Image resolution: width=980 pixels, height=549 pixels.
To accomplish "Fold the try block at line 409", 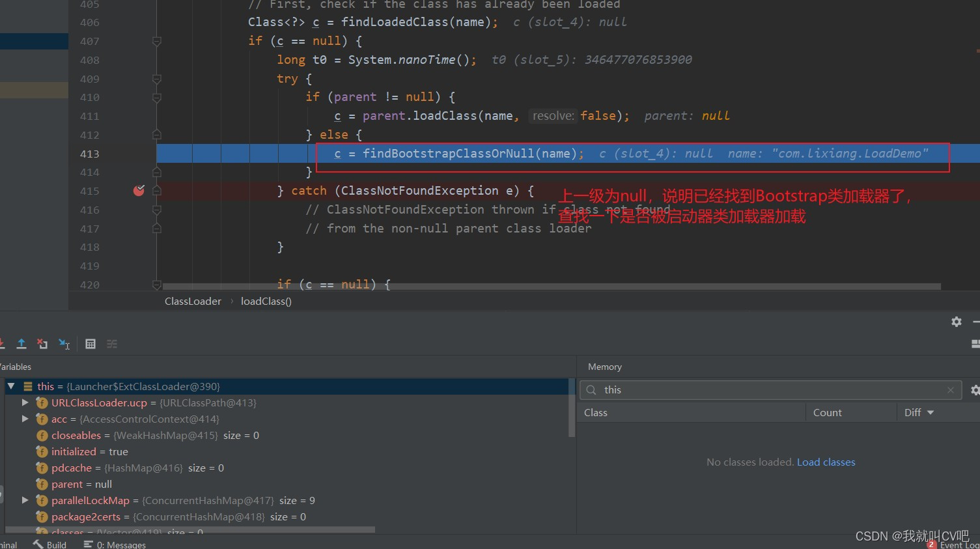I will tap(156, 79).
